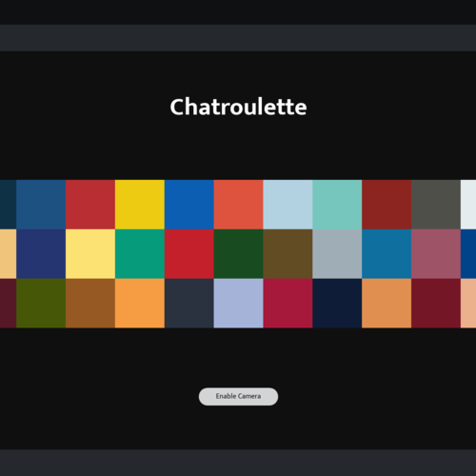The width and height of the screenshot is (476, 476).
Task: Select the dark green tile
Action: pos(238,254)
